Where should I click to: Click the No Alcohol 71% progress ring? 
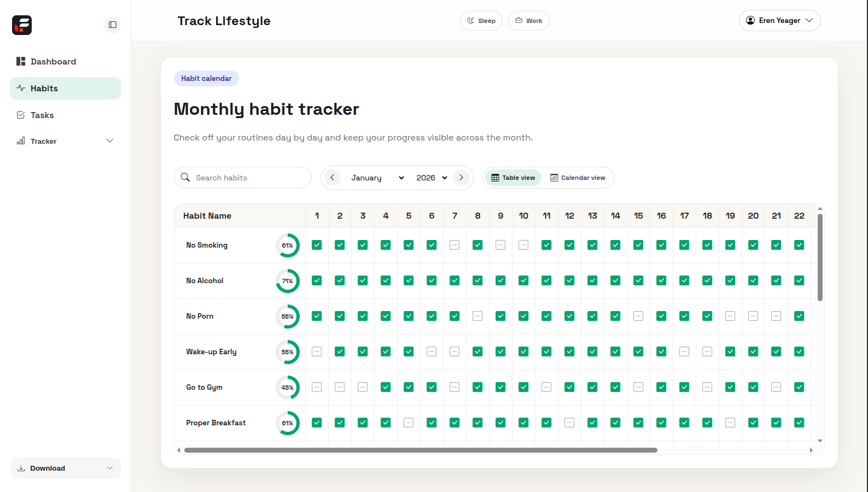point(288,281)
